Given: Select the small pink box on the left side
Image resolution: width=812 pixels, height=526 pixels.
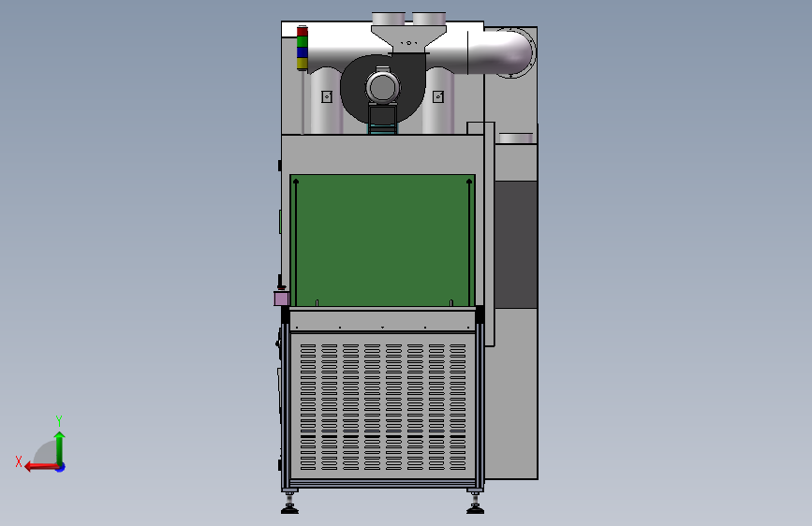Looking at the screenshot, I should 281,299.
